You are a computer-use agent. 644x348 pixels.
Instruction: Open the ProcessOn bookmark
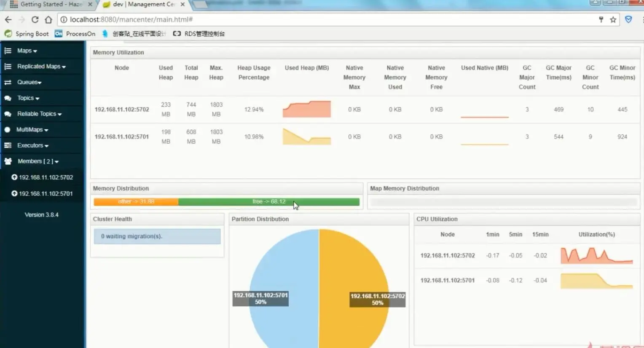[x=75, y=34]
